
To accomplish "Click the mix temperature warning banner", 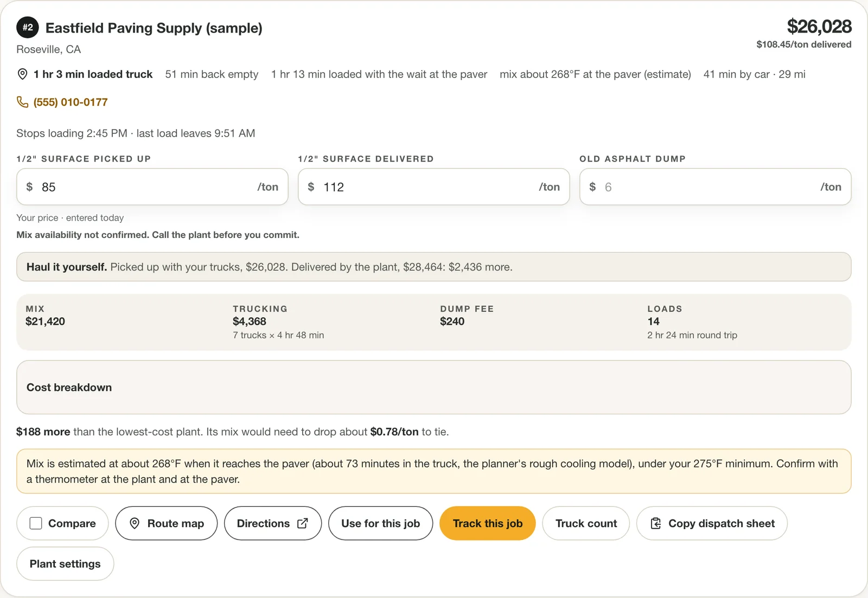I will click(433, 471).
